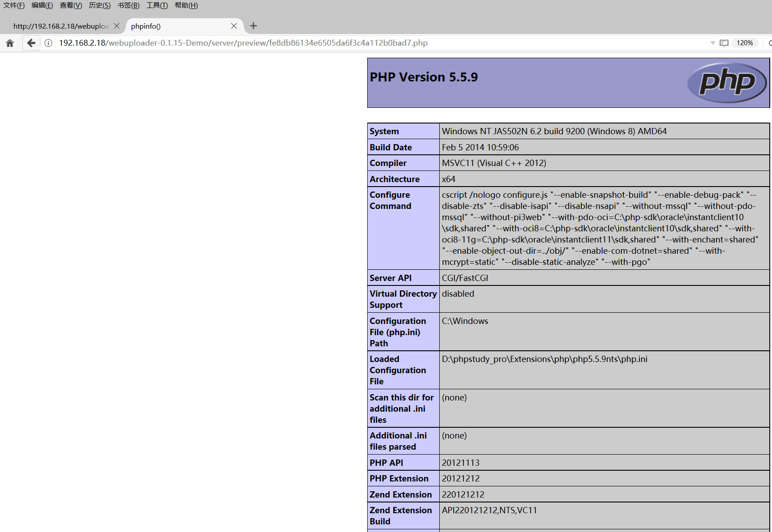
Task: Click the D:\phpstudy_pro php.ini path value
Action: tap(545, 359)
